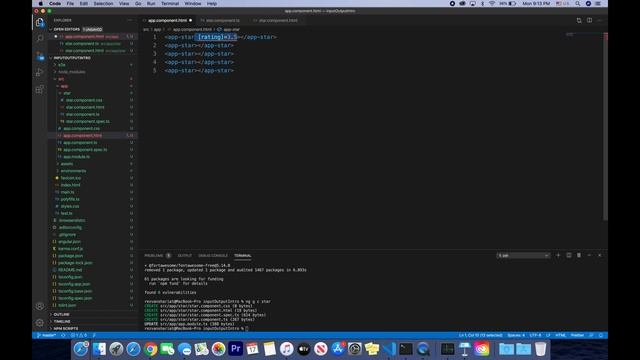Split the terminal panel

coord(569,256)
